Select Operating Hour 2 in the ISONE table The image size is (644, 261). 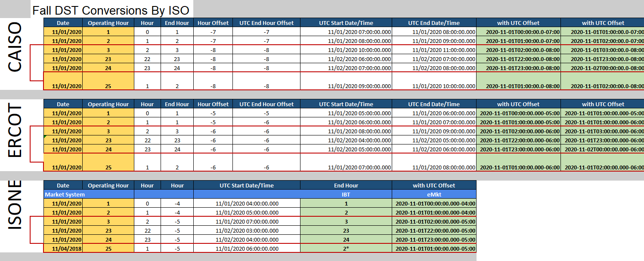click(108, 212)
